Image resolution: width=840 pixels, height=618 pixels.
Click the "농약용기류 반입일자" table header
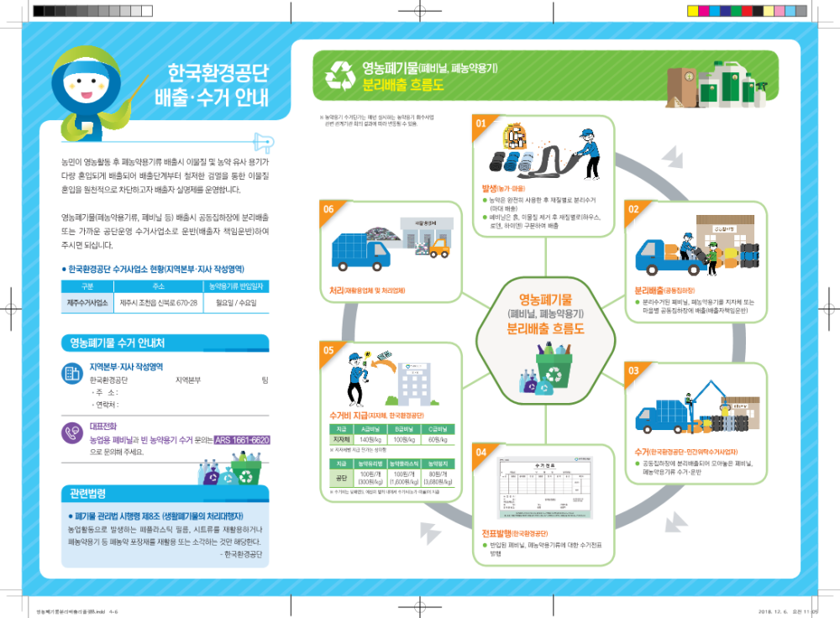[x=236, y=286]
